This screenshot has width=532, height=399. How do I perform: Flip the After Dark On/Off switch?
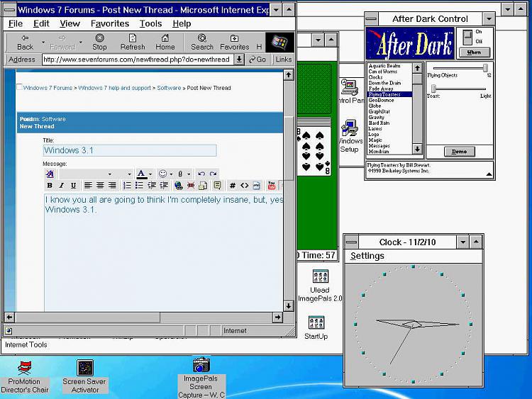tap(468, 37)
